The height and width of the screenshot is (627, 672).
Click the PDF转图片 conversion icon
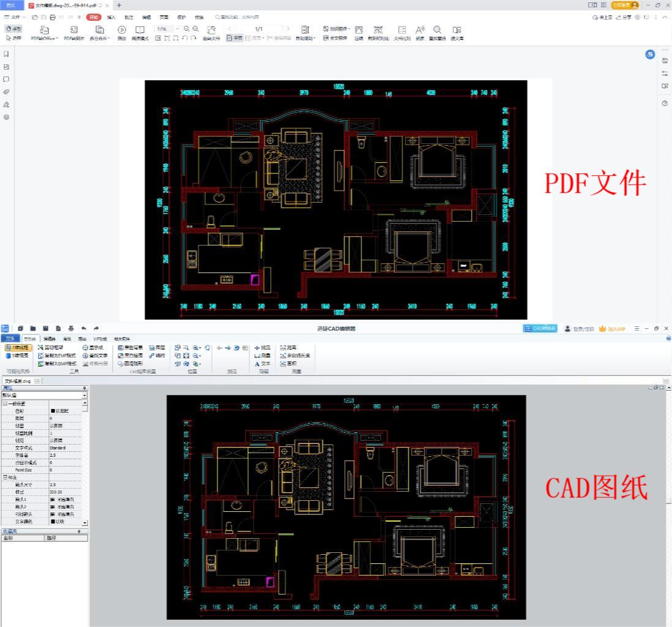point(74,31)
